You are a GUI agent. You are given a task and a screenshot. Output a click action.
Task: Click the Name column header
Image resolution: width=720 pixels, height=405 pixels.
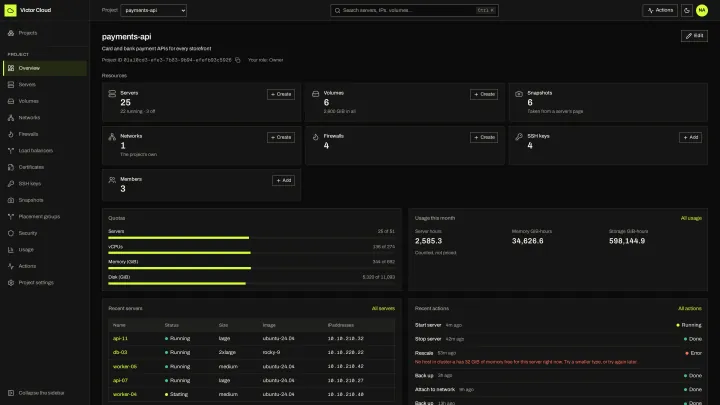coord(119,325)
